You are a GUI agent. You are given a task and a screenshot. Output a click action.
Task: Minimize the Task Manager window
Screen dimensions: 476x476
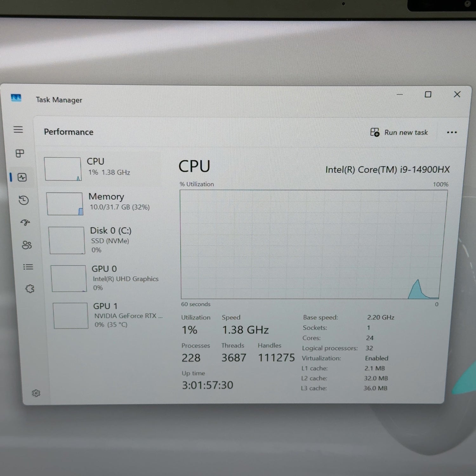point(400,94)
